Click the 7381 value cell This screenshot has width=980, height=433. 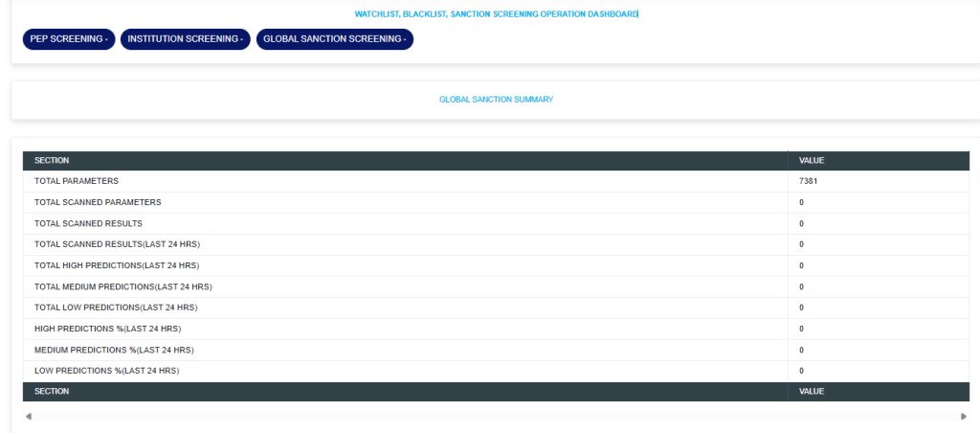pyautogui.click(x=808, y=181)
